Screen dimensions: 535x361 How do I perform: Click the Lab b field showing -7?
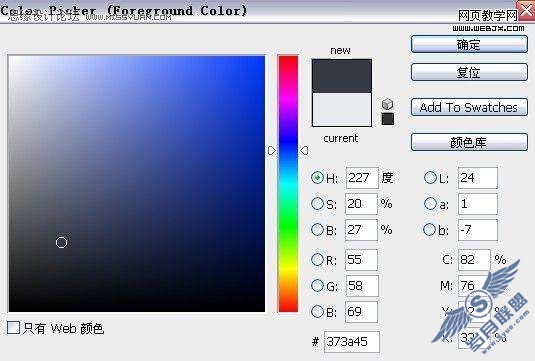pos(478,230)
